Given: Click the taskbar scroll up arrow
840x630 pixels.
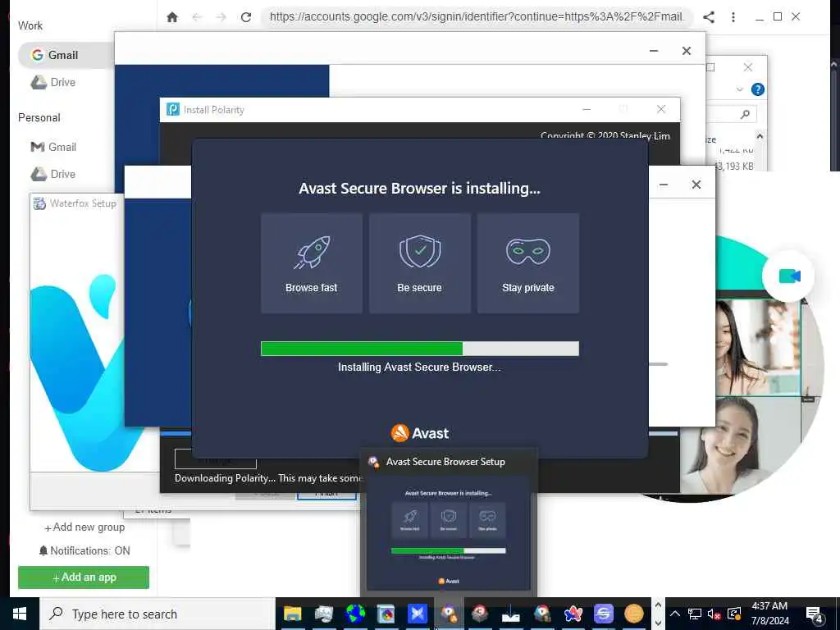Looking at the screenshot, I should click(x=659, y=605).
